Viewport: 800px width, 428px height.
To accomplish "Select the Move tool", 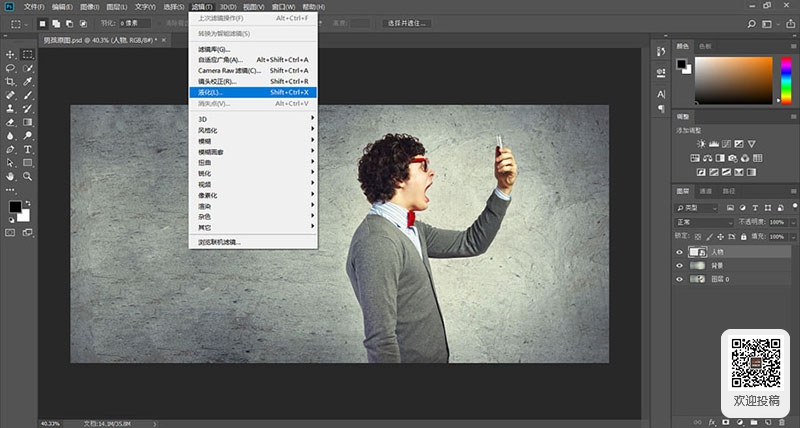I will (x=10, y=55).
